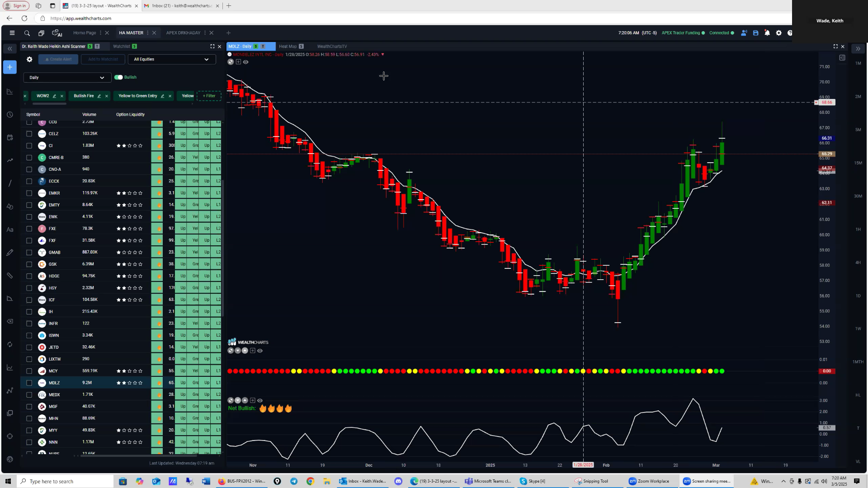Open HA MASTER tab options menu

[148, 33]
